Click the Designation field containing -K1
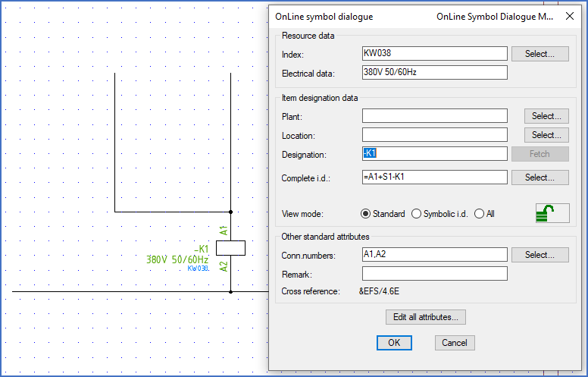Screen dimensions: 588x377 tap(434, 154)
